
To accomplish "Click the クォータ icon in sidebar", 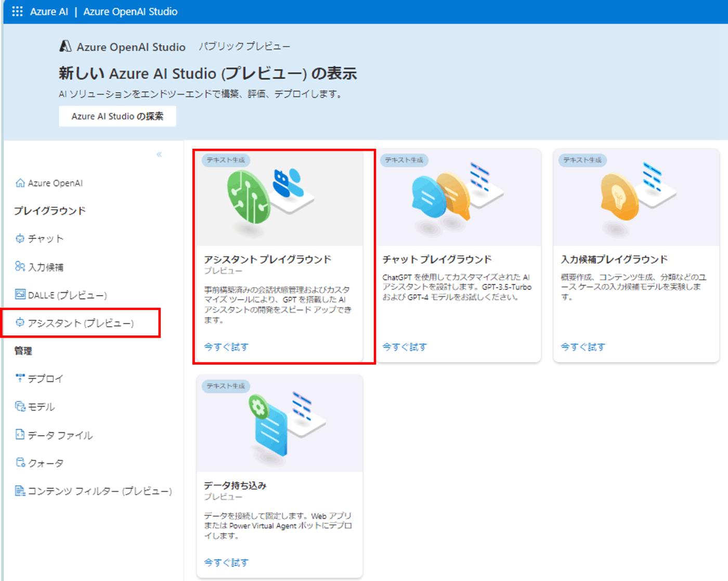I will (x=20, y=462).
